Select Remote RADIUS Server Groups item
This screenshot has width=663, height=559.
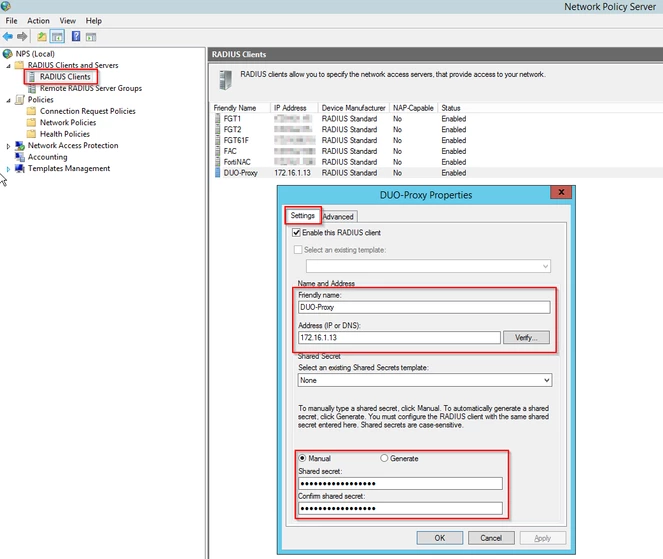point(91,88)
